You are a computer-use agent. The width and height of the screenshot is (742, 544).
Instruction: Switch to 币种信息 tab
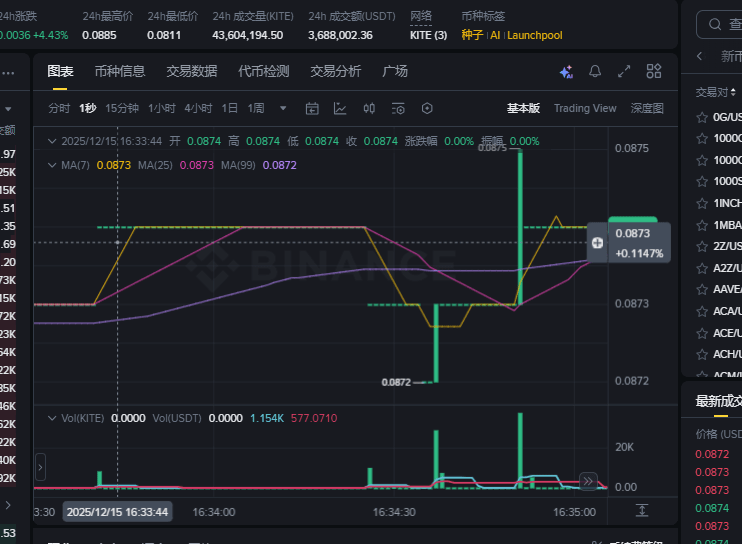tap(120, 71)
